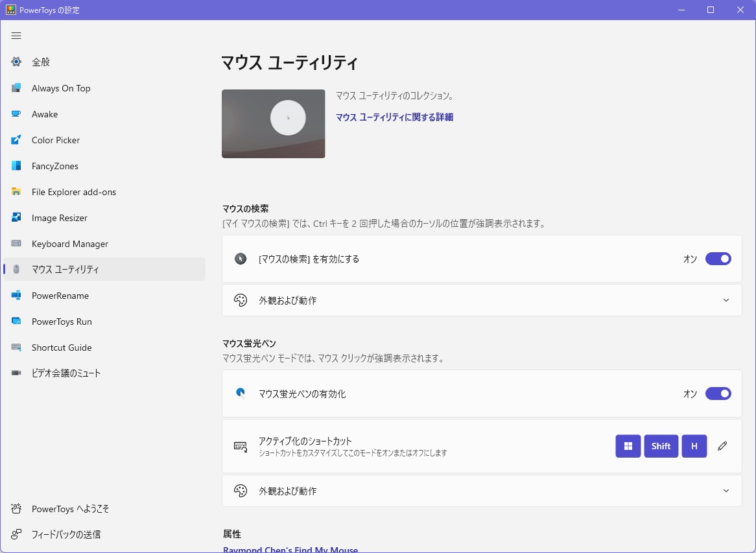Expand 外観および動作 chevron under マウス蛍光ペン

point(726,491)
